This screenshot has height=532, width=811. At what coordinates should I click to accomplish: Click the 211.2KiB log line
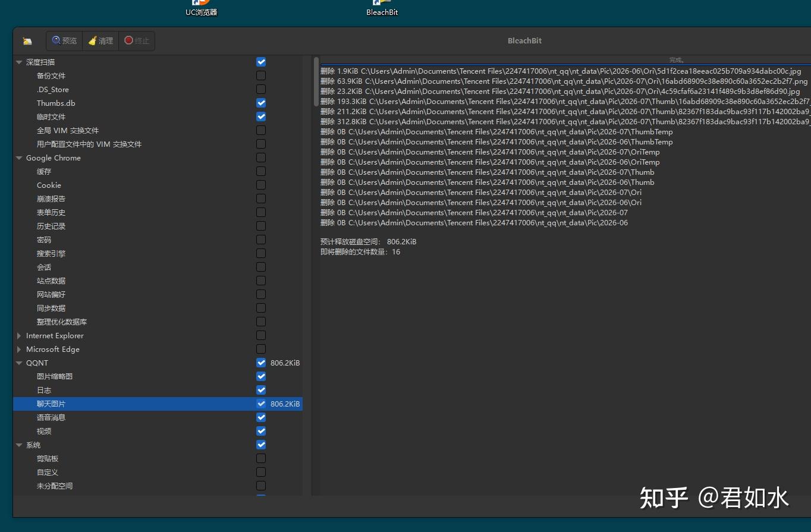coord(565,112)
